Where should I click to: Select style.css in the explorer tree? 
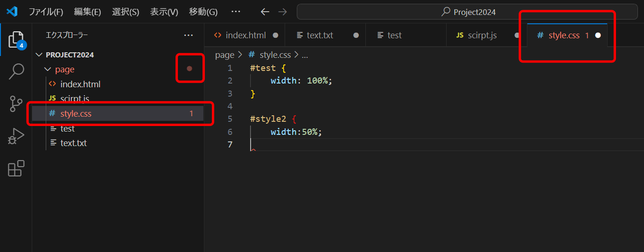(x=118, y=113)
